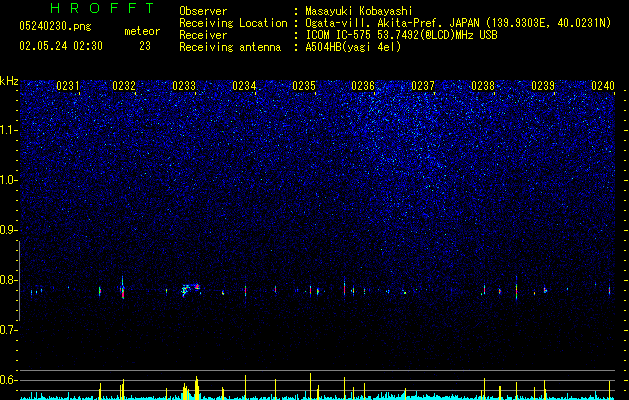Click the 0234 time marker

click(x=244, y=86)
